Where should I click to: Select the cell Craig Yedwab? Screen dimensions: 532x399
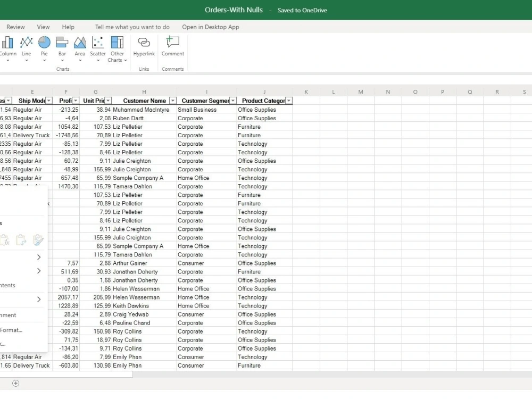tap(144, 314)
